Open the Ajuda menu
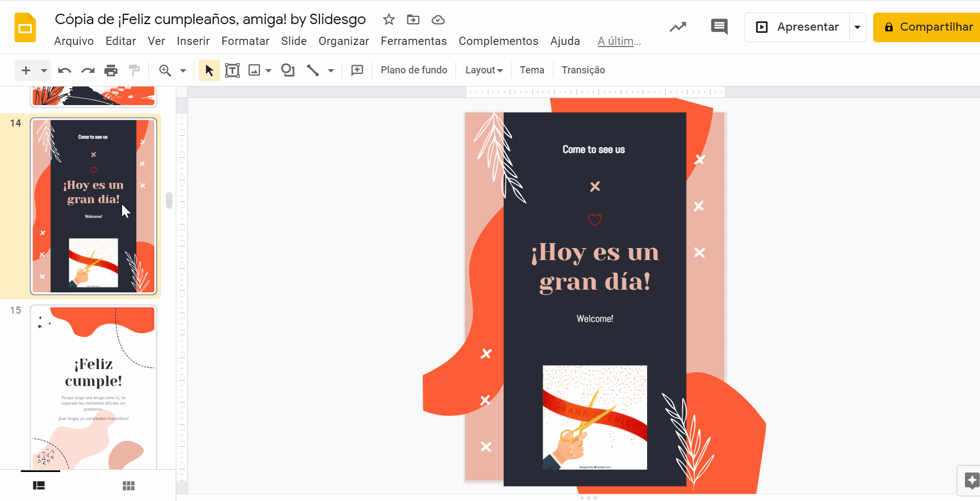 (x=565, y=41)
